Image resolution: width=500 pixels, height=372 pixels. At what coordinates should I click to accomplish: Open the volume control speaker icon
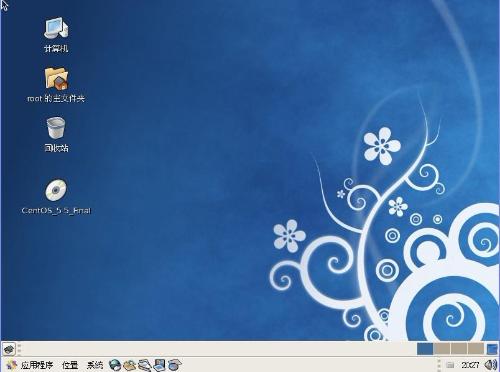pyautogui.click(x=491, y=365)
